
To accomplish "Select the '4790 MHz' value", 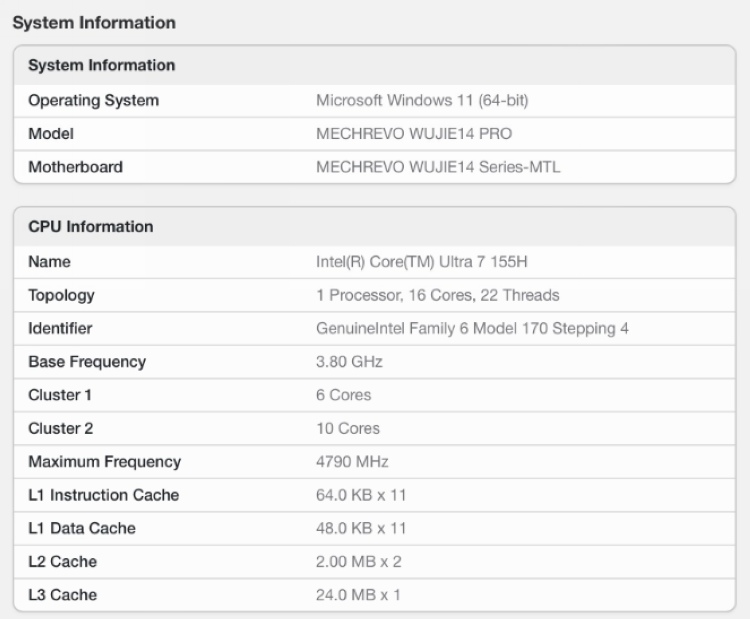I will pos(353,462).
